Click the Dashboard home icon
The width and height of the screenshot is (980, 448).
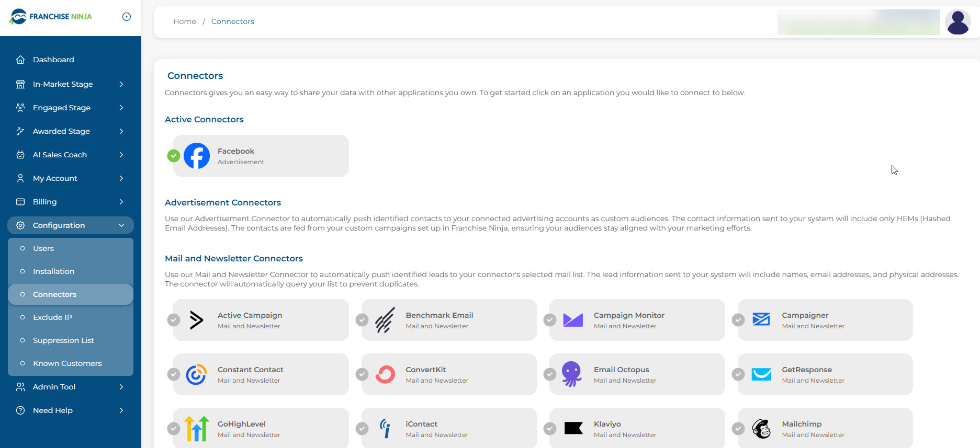tap(20, 60)
